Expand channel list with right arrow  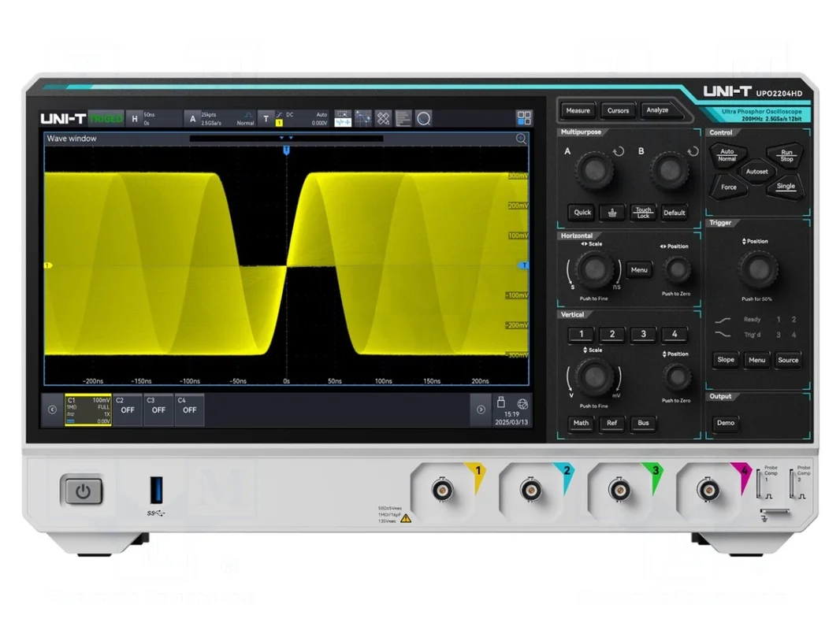pos(481,409)
